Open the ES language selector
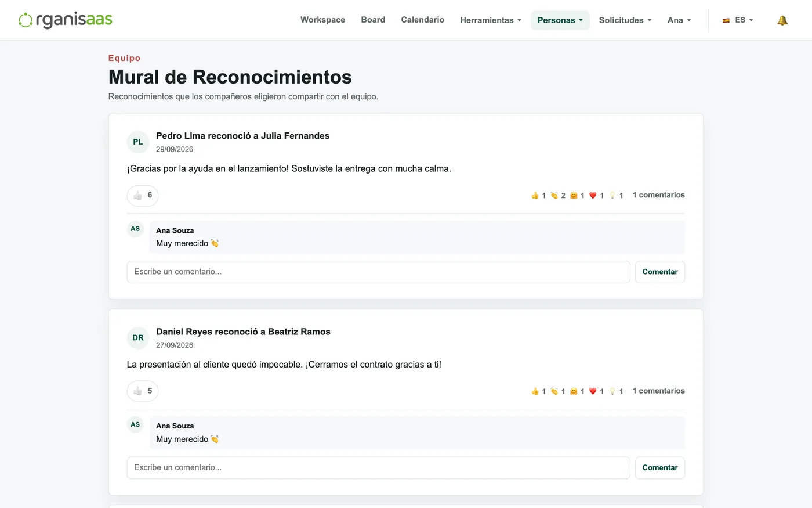Screen dimensions: 812x508 click(x=738, y=20)
